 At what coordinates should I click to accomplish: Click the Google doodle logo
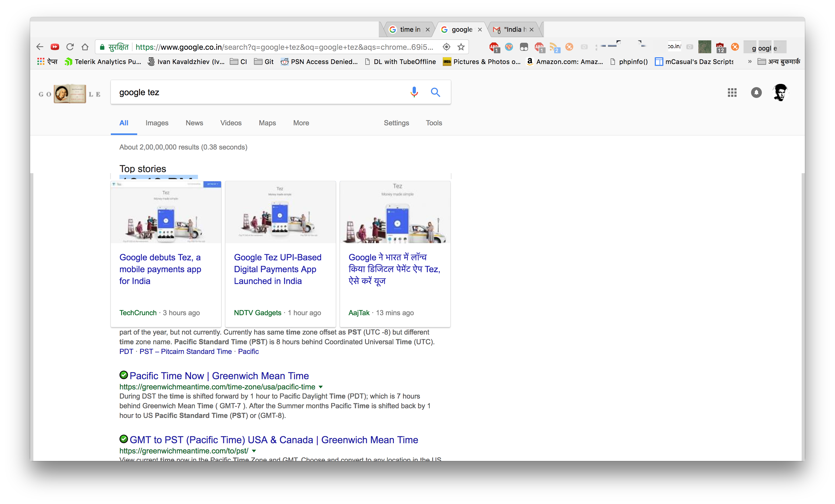click(70, 94)
